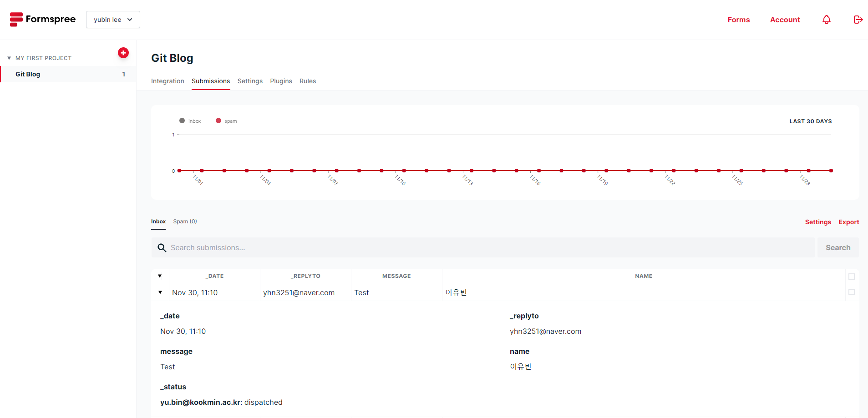Screen dimensions: 868x418
Task: Add a new form with red plus
Action: tap(123, 53)
